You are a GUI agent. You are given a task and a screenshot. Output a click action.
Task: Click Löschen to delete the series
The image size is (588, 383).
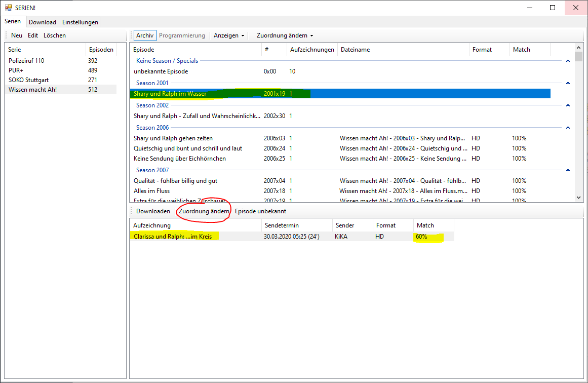(55, 35)
